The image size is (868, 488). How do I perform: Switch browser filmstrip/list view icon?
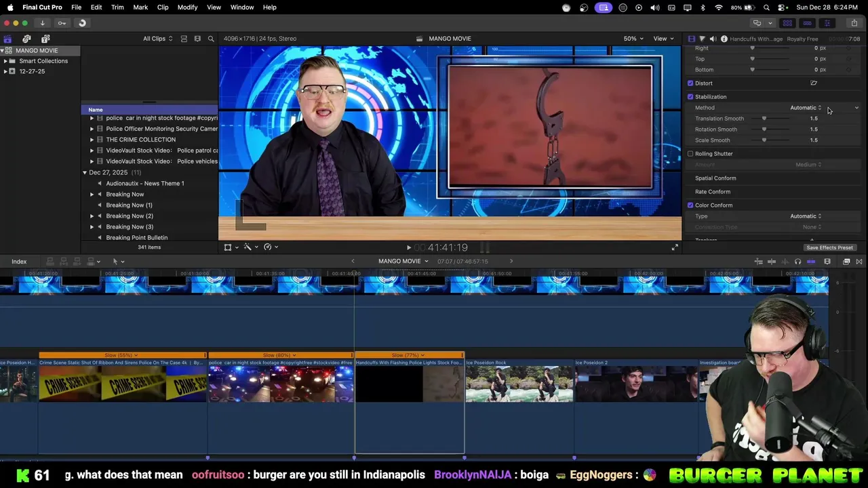(197, 39)
